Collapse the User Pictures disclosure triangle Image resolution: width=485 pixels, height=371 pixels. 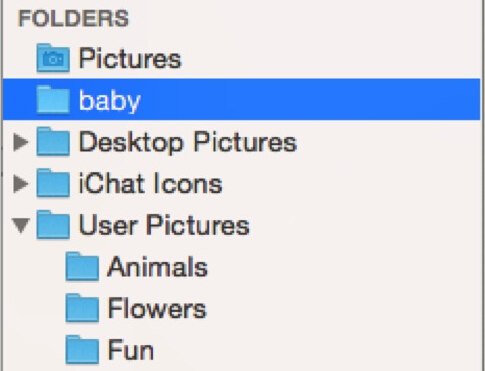(21, 225)
